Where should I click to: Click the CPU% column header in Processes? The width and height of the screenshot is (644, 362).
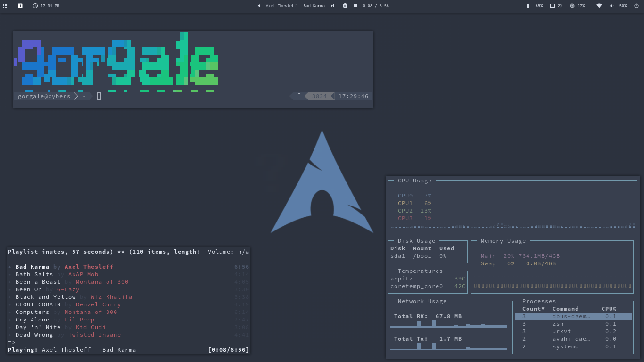tap(609, 309)
